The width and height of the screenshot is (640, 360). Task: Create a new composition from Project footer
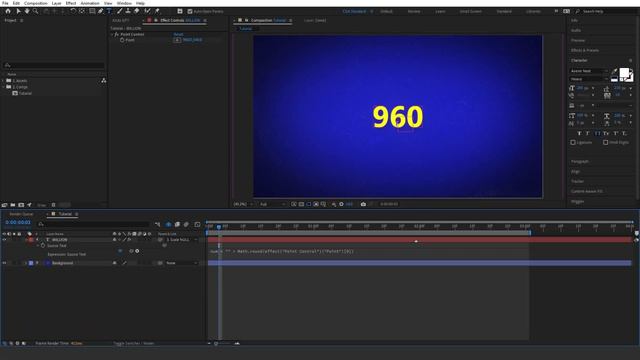click(21, 205)
